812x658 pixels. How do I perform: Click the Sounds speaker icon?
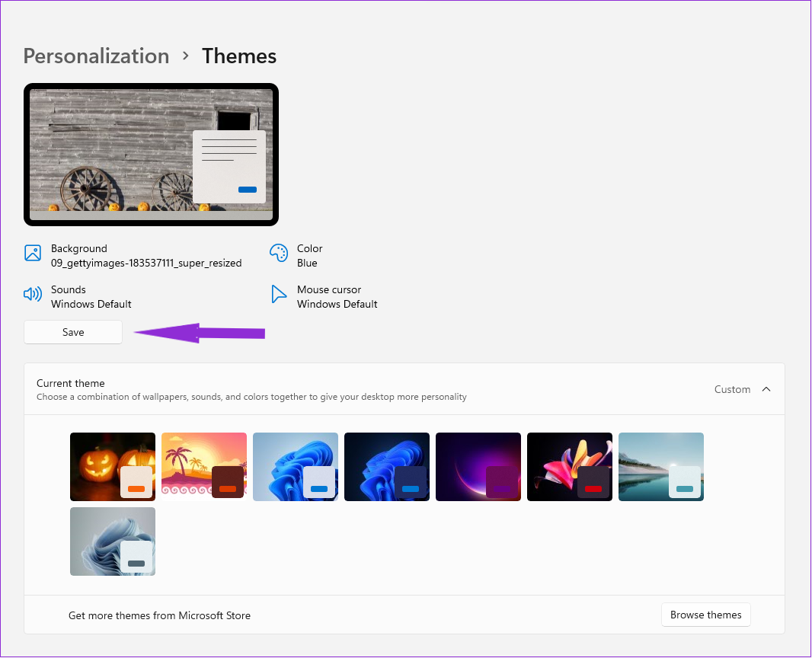33,293
